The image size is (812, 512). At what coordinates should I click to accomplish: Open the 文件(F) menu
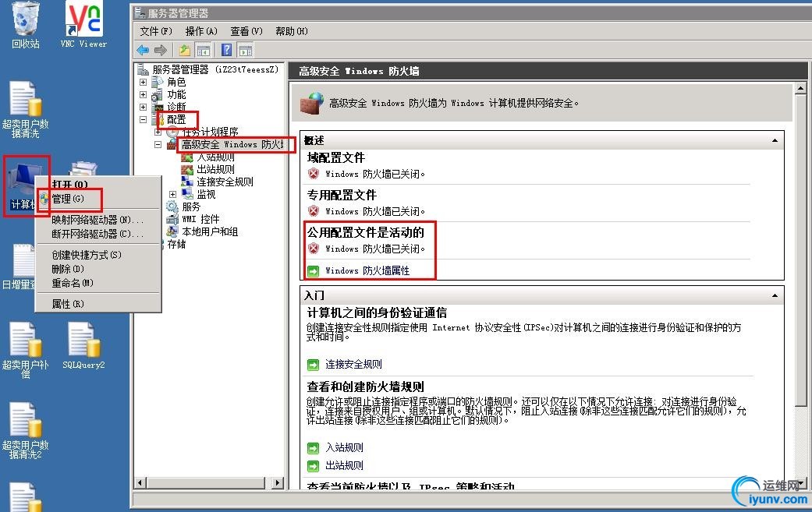point(156,31)
